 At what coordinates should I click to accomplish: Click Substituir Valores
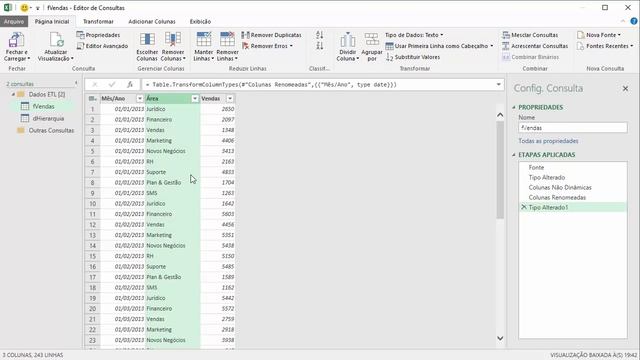tap(413, 57)
